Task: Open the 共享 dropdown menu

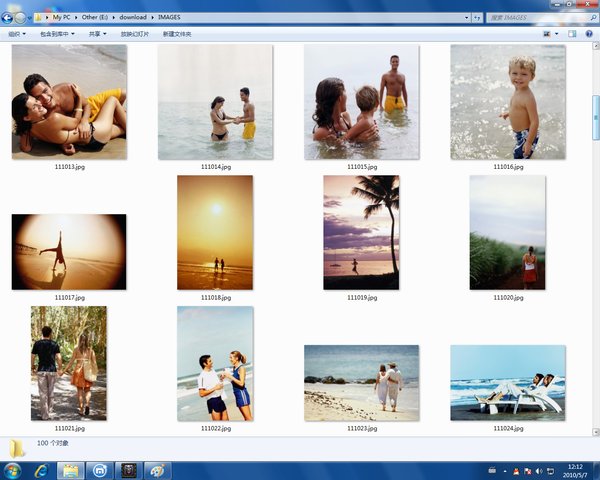Action: pyautogui.click(x=98, y=34)
